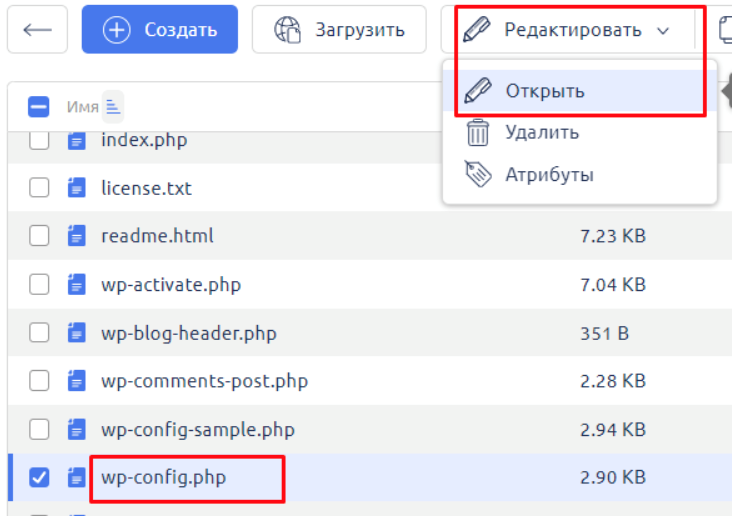Choose Атрибуты from the edit menu

[549, 175]
